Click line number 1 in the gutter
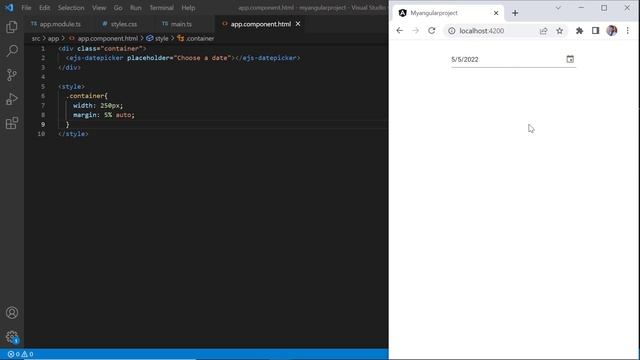 tap(43, 49)
